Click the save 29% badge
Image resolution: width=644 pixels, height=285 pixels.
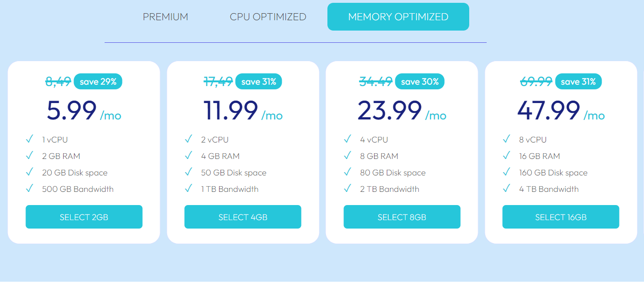[98, 81]
